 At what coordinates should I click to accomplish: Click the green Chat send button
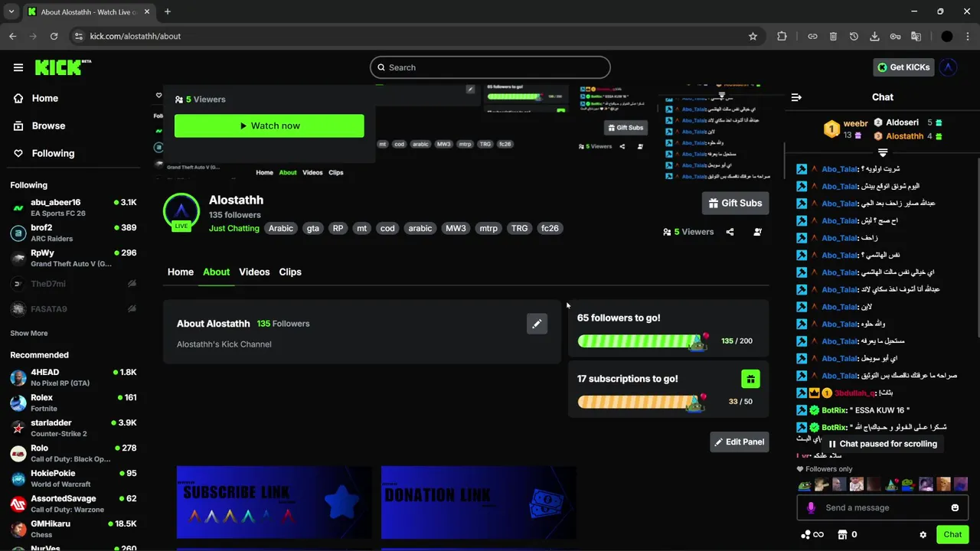tap(952, 535)
